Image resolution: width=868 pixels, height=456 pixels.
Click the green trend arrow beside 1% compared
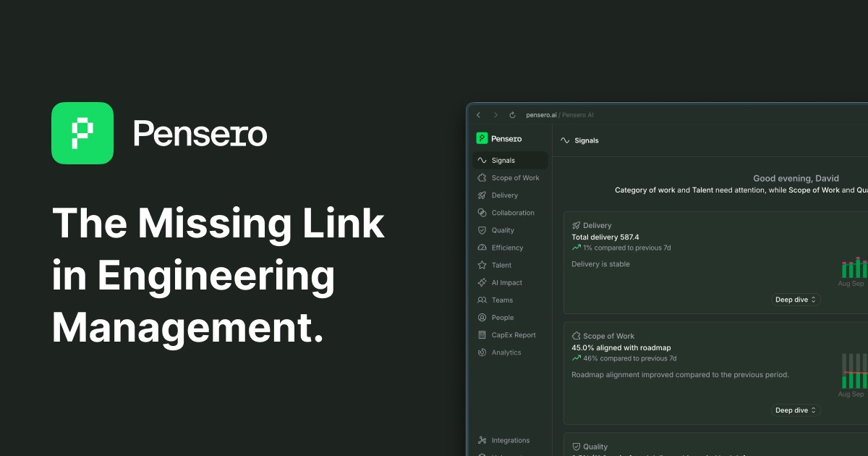point(576,248)
